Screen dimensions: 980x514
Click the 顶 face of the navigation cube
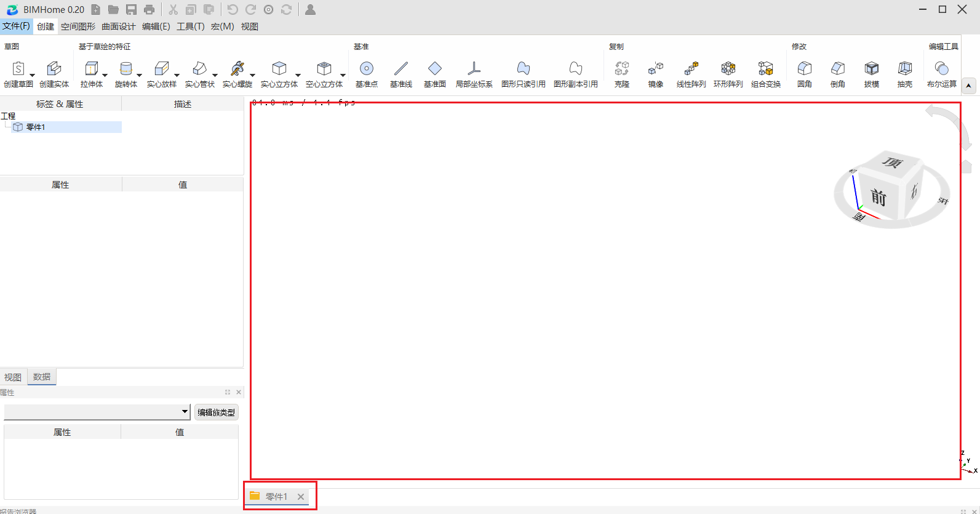point(891,163)
